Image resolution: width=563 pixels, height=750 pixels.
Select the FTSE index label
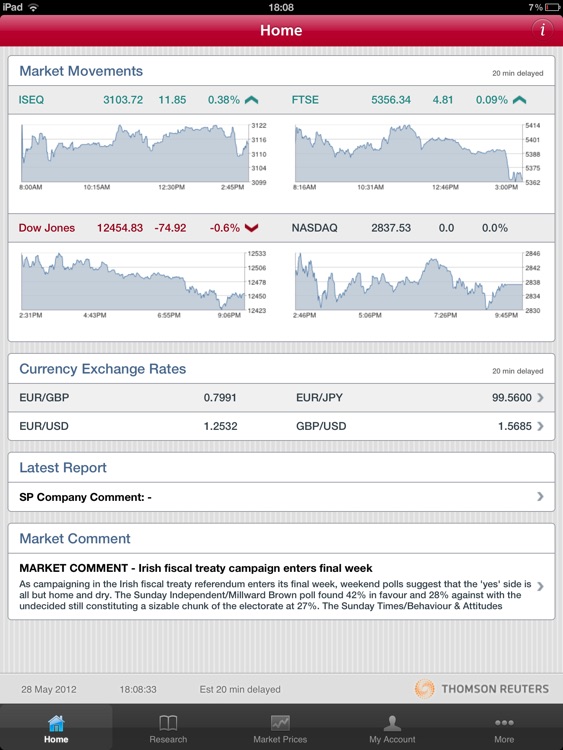click(305, 100)
